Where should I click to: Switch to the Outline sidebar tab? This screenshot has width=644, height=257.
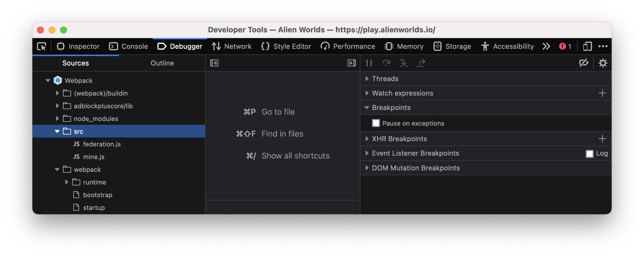(162, 63)
